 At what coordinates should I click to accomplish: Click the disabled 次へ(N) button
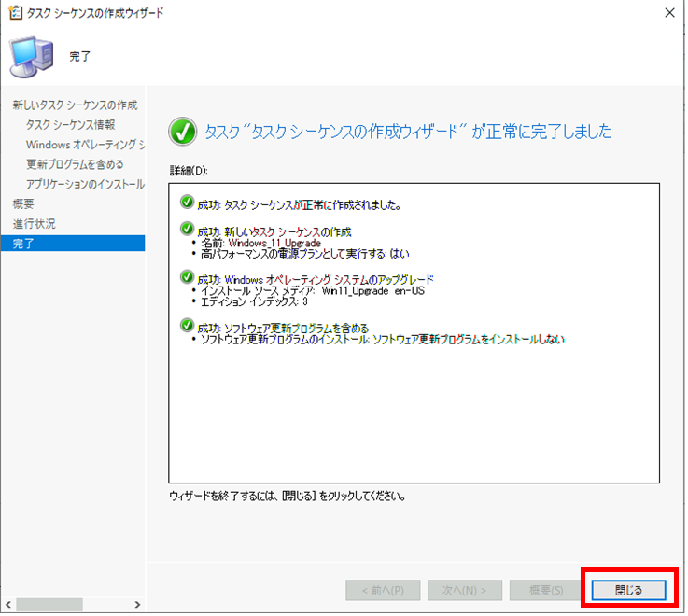[x=465, y=590]
